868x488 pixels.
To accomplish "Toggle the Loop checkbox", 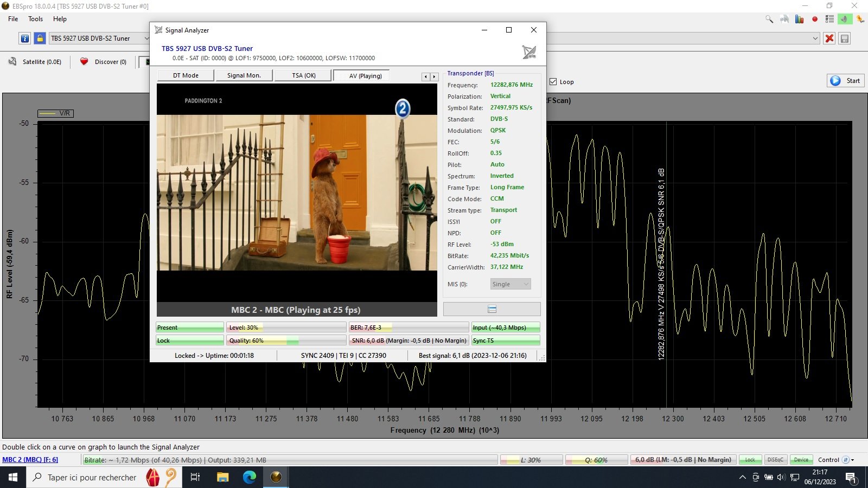I will (x=553, y=82).
